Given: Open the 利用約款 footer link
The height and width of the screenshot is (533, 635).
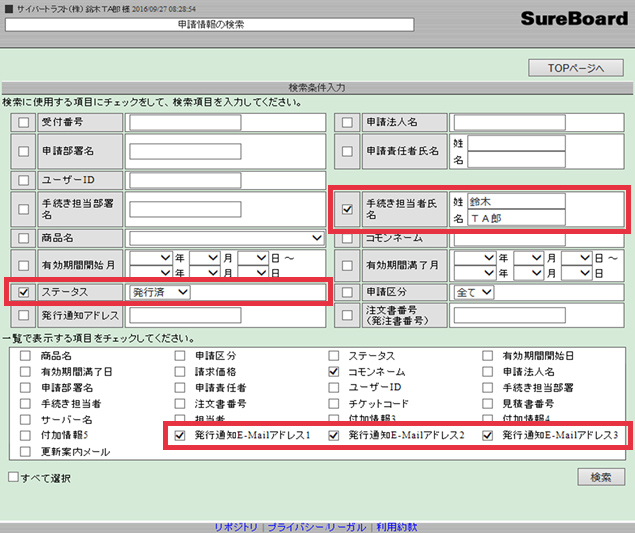Looking at the screenshot, I should coord(397,526).
